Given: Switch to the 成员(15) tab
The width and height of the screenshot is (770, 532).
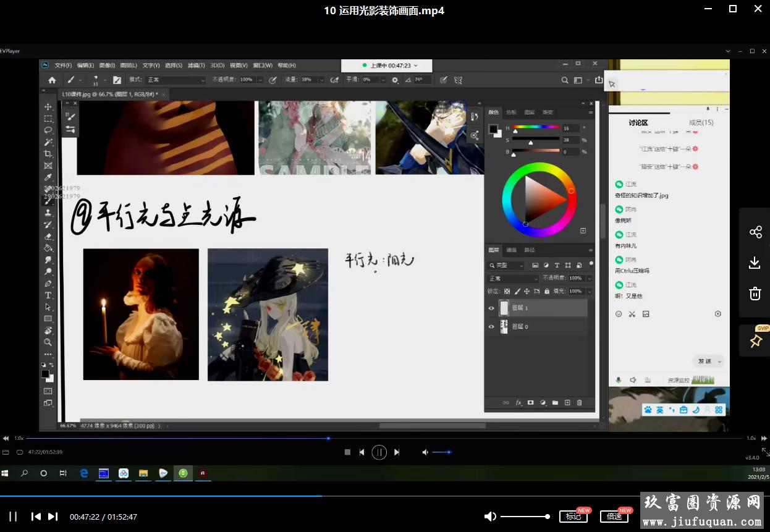Looking at the screenshot, I should (701, 122).
